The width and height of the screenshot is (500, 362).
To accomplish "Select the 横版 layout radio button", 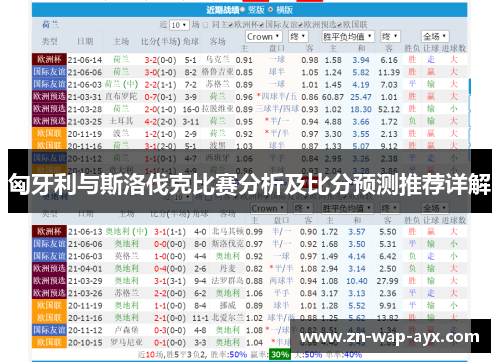I will [x=270, y=10].
